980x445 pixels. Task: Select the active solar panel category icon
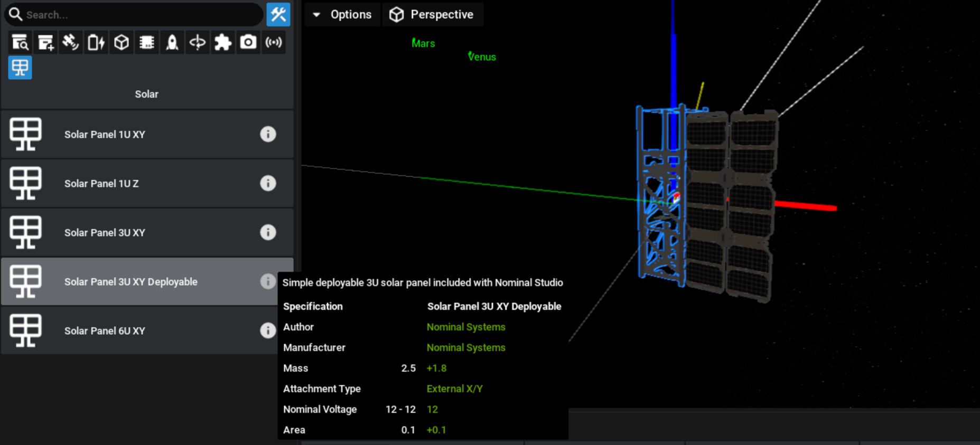pos(20,68)
